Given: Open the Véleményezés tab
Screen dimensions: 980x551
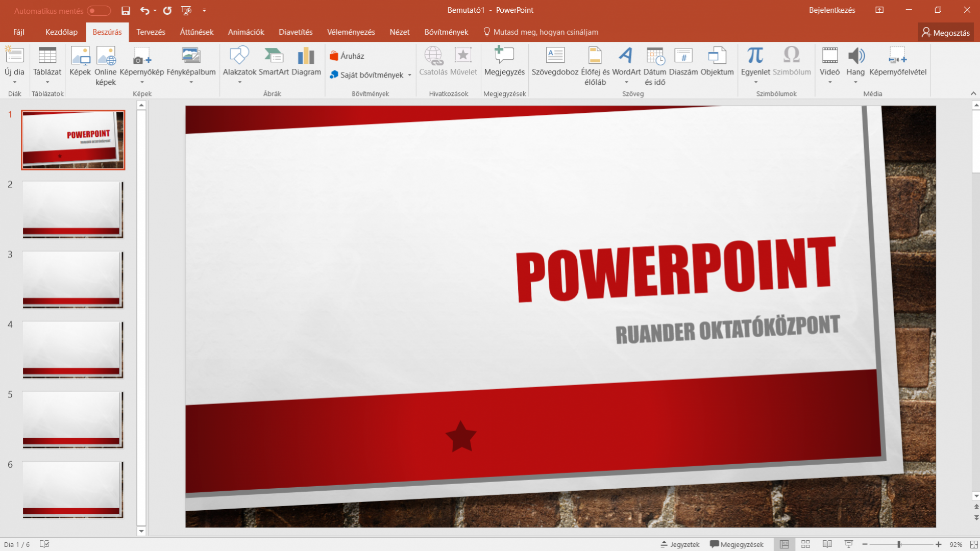Looking at the screenshot, I should click(351, 32).
